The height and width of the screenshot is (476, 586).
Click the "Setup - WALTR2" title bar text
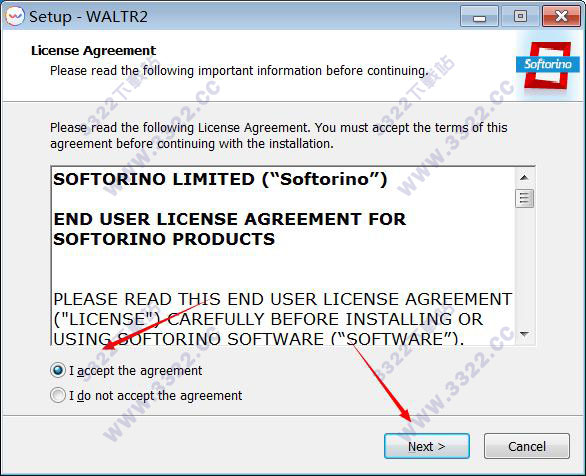88,17
